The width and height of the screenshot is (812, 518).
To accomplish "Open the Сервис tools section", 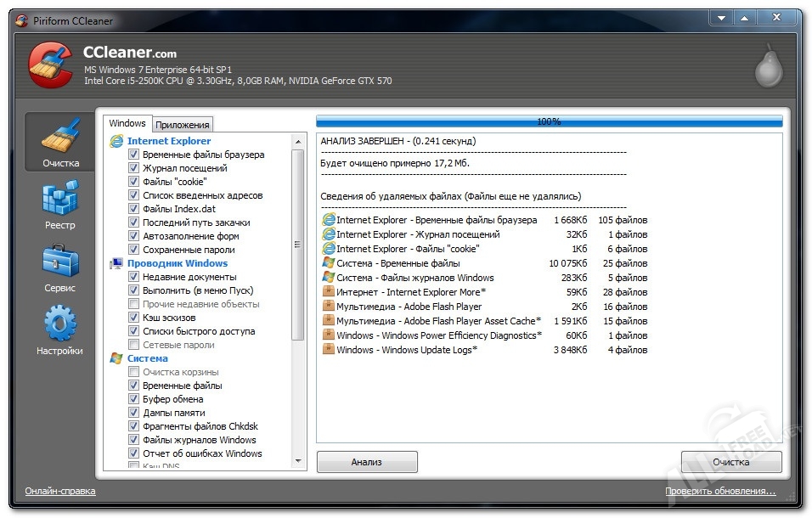I will 60,264.
